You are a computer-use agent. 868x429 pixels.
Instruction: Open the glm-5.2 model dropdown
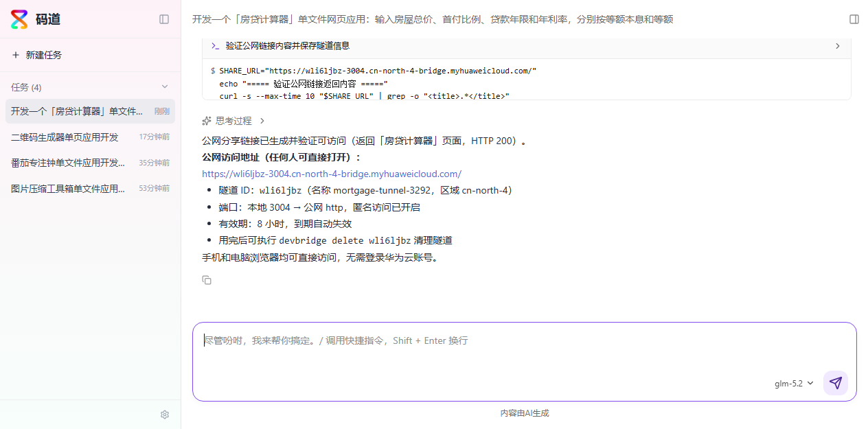pyautogui.click(x=794, y=384)
